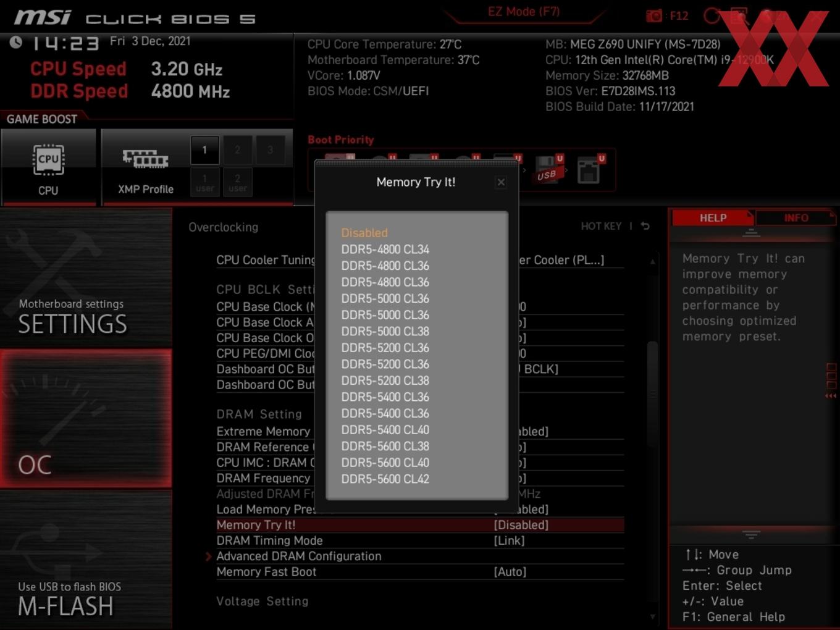
Task: Choose the DDR5-5600 CL38 preset
Action: 385,446
